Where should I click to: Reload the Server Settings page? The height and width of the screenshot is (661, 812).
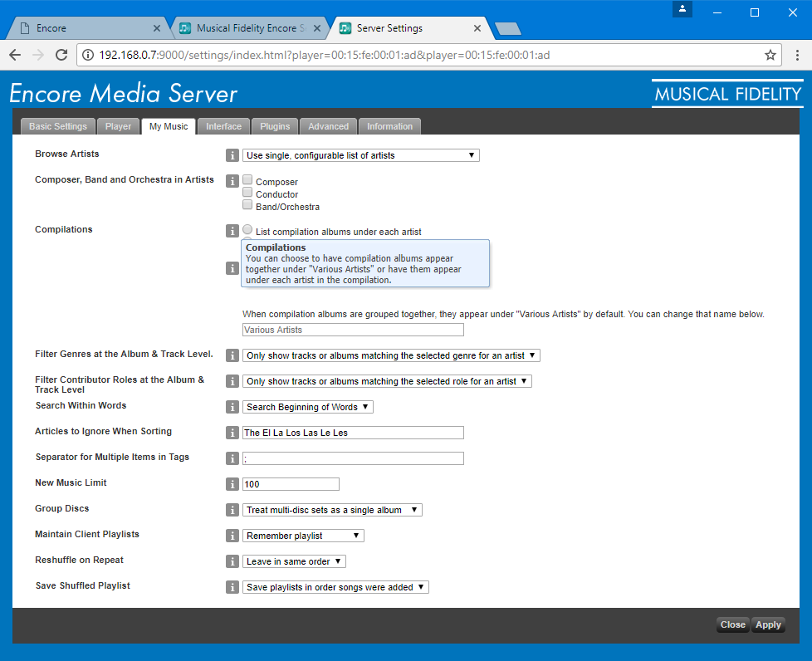[x=61, y=55]
